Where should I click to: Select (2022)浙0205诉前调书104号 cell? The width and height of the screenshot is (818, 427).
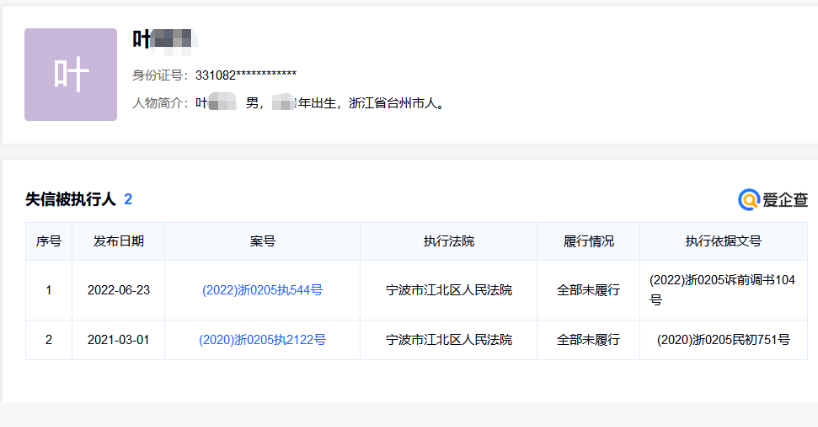722,290
